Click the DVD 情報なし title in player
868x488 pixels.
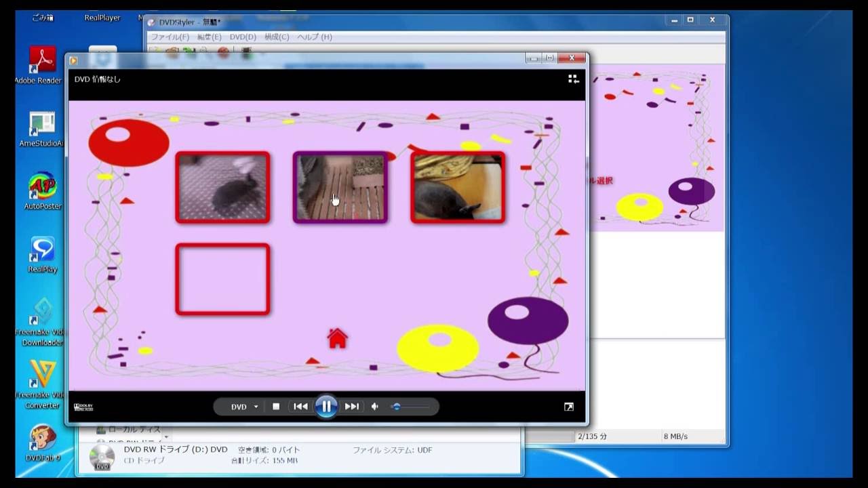pyautogui.click(x=98, y=79)
